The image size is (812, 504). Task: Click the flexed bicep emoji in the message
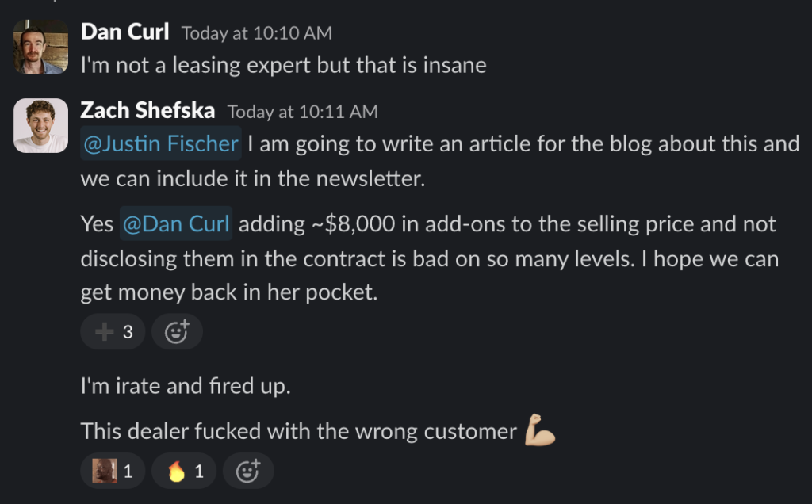[540, 430]
